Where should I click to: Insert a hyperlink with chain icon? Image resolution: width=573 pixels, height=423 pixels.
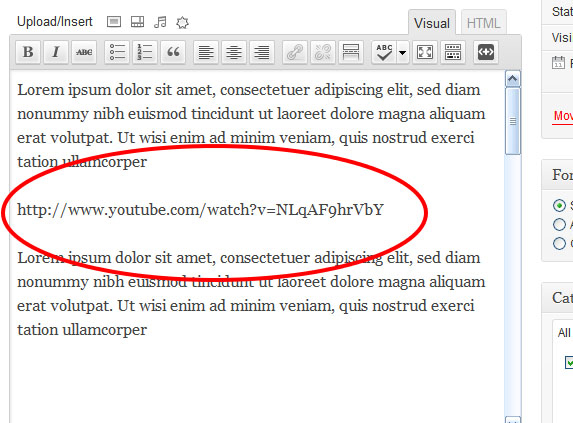[x=295, y=52]
